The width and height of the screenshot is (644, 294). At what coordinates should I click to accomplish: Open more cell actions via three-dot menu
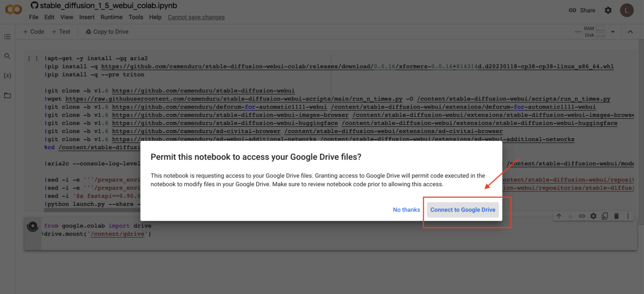(628, 215)
